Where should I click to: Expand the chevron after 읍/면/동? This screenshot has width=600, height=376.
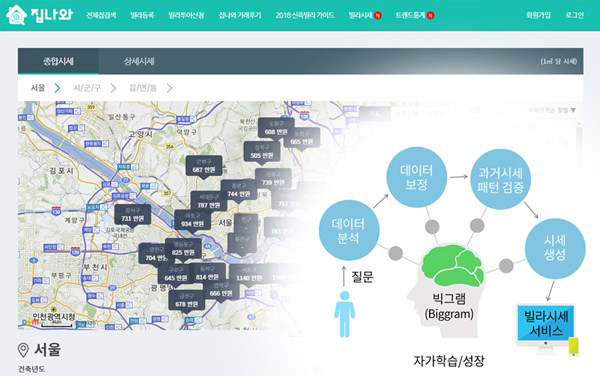pos(169,88)
